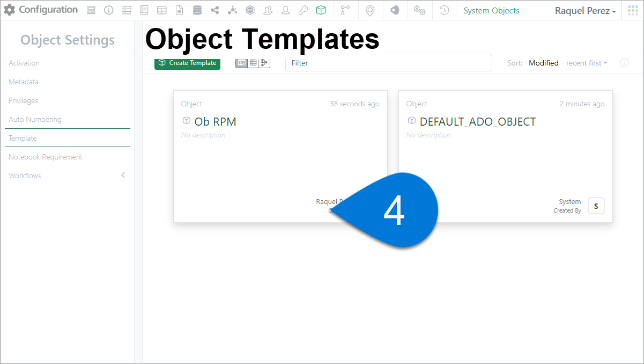
Task: Open the Raquel Perez user menu
Action: pyautogui.click(x=585, y=11)
